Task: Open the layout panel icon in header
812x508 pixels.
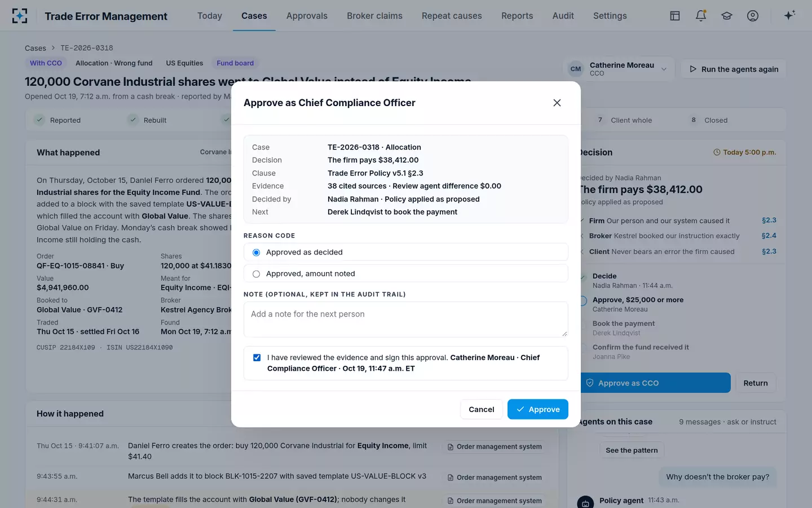Action: 675,16
